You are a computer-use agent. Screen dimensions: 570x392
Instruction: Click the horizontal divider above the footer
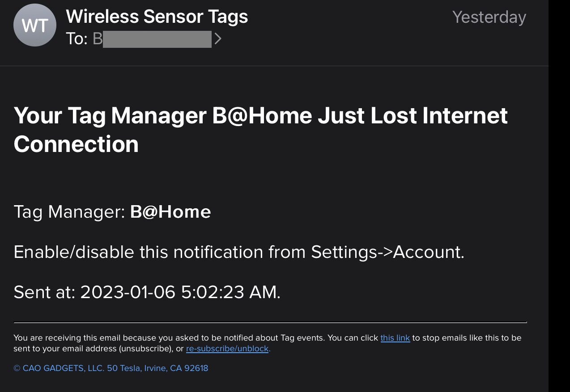click(270, 322)
